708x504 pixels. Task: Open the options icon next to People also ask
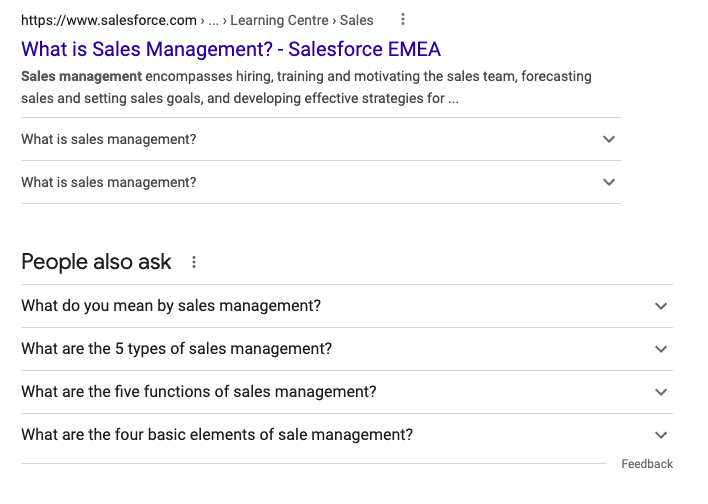coord(194,262)
